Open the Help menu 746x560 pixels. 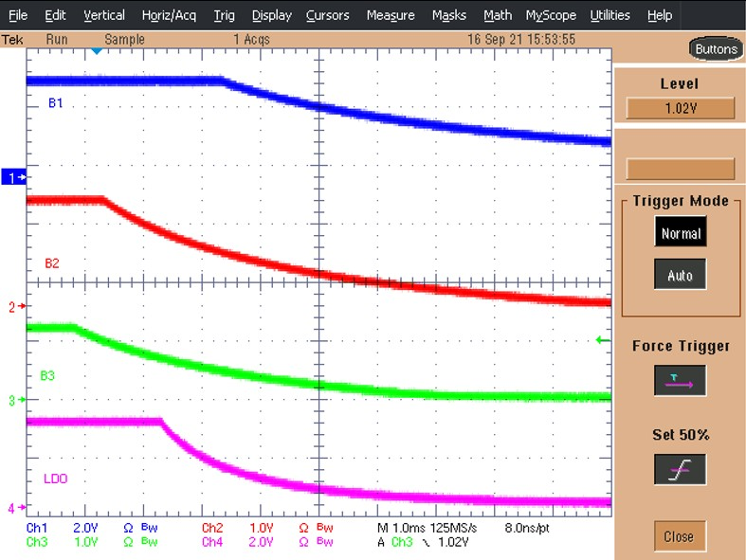pos(659,15)
